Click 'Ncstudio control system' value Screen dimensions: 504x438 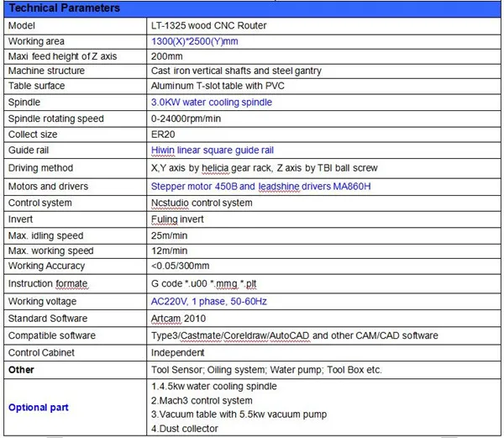point(202,203)
